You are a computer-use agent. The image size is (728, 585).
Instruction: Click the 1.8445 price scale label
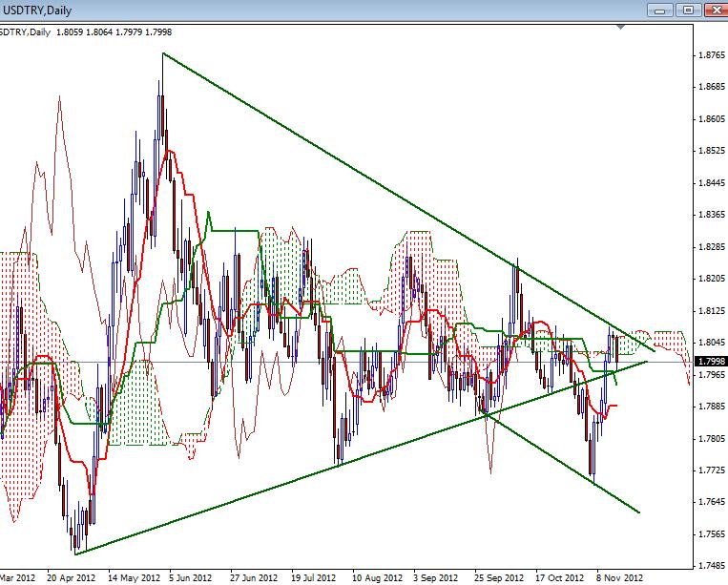pyautogui.click(x=712, y=183)
